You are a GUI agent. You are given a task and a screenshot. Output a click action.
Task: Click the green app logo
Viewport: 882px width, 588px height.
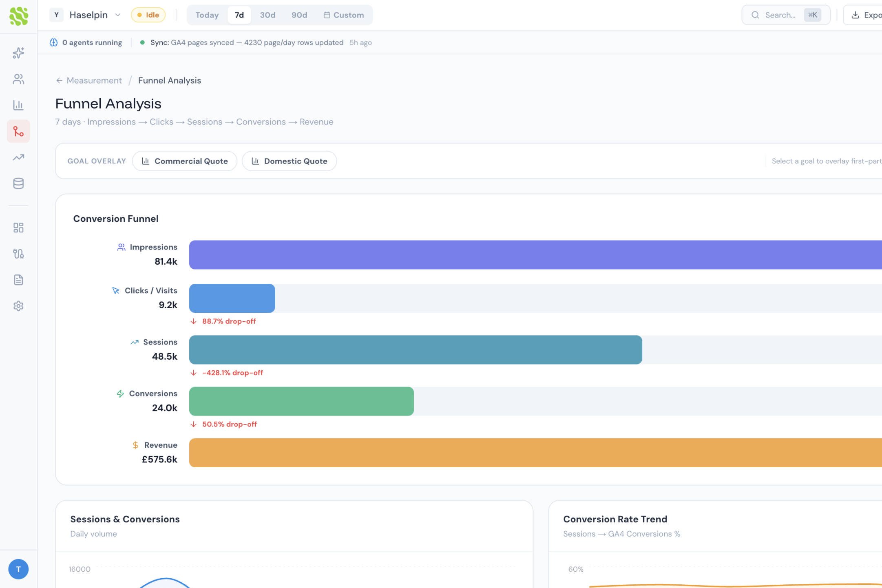coord(18,16)
